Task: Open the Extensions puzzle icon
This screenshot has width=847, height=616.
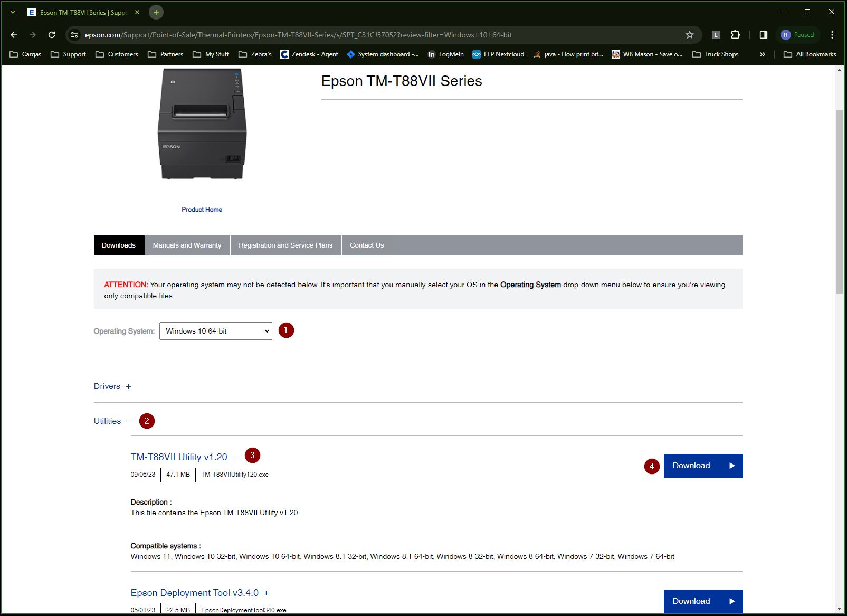Action: pos(735,35)
